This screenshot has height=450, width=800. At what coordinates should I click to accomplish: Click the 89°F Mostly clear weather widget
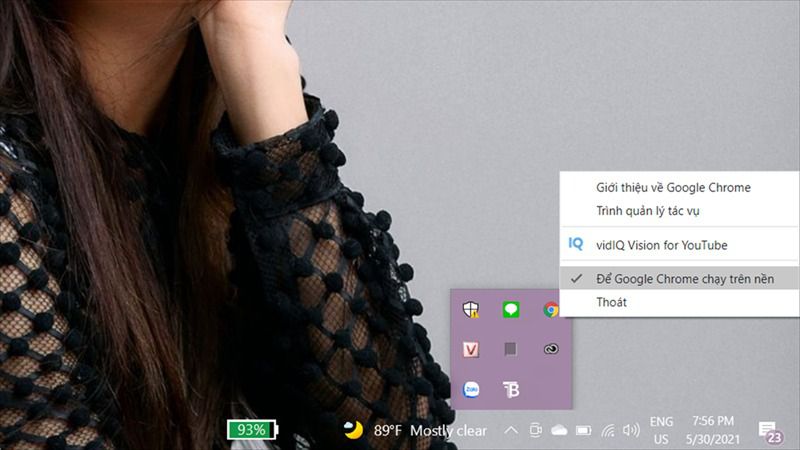pos(415,431)
